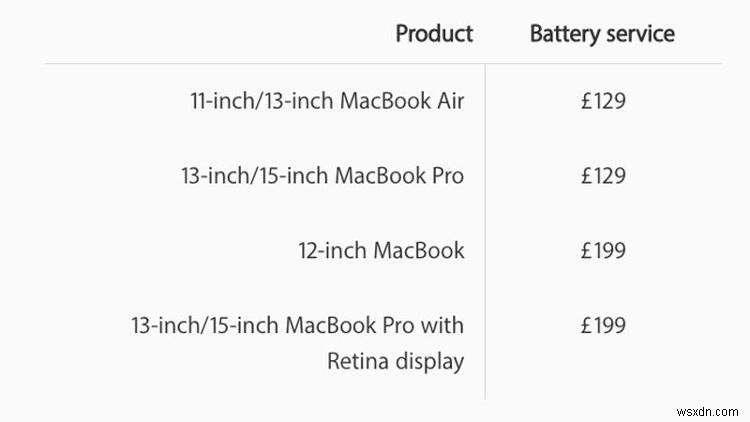
Task: Click the £129 price for MacBook Air
Action: 603,101
